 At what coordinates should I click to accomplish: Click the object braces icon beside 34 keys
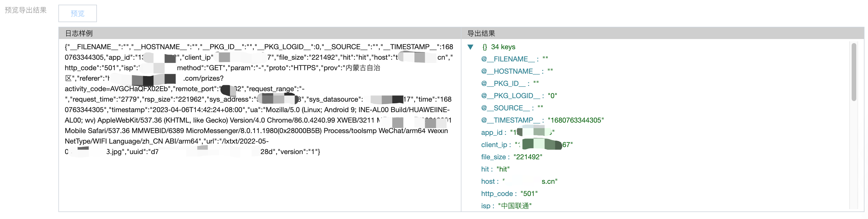[484, 47]
